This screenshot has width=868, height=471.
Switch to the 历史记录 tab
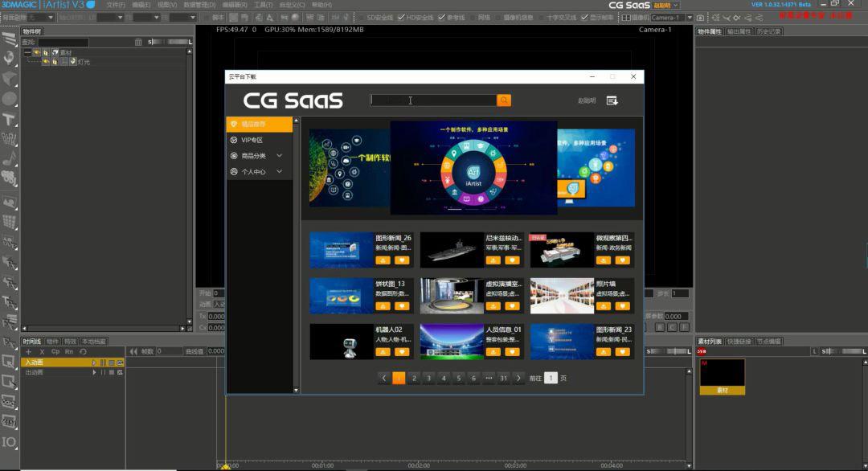pyautogui.click(x=768, y=31)
